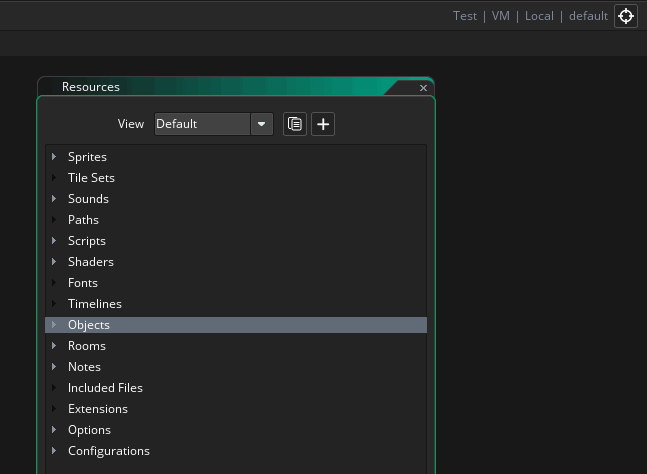This screenshot has height=474, width=647.
Task: Open the View dropdown arrow
Action: tap(262, 124)
